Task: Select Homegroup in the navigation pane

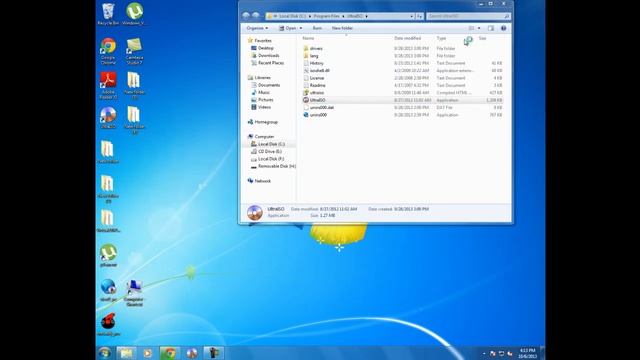Action: click(266, 122)
